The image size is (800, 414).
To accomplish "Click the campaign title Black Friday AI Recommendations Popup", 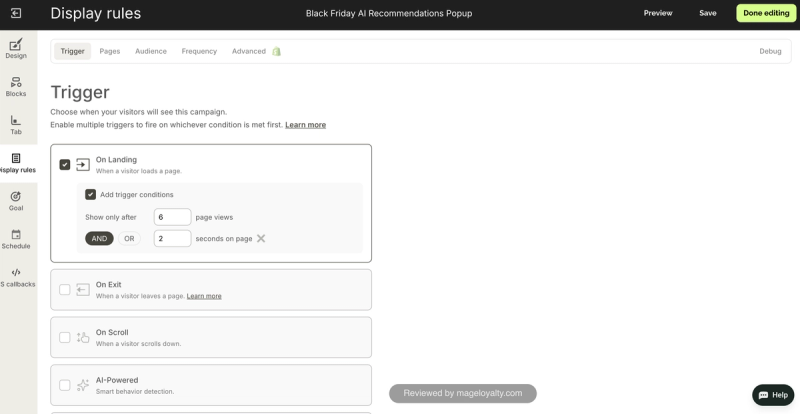I will click(389, 13).
